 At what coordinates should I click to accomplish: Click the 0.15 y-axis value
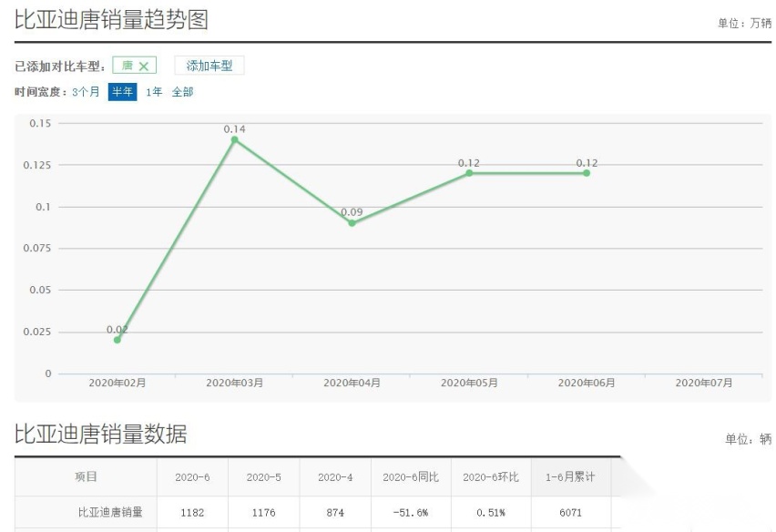click(x=40, y=123)
